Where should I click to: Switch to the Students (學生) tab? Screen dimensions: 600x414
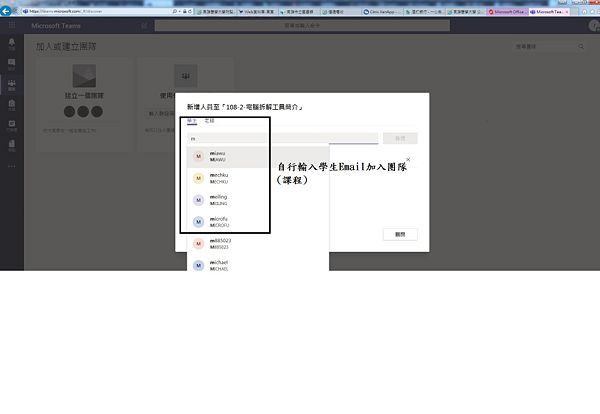[x=191, y=120]
